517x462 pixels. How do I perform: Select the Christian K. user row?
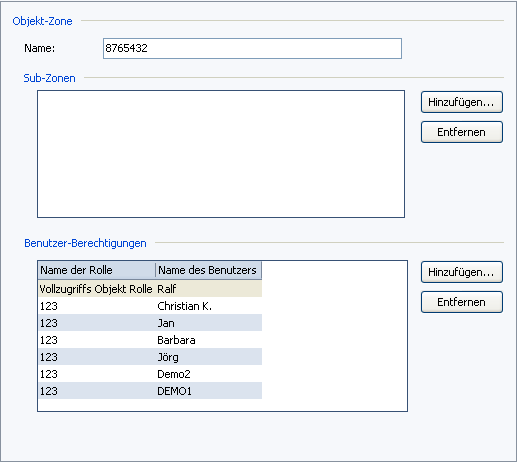pos(150,306)
